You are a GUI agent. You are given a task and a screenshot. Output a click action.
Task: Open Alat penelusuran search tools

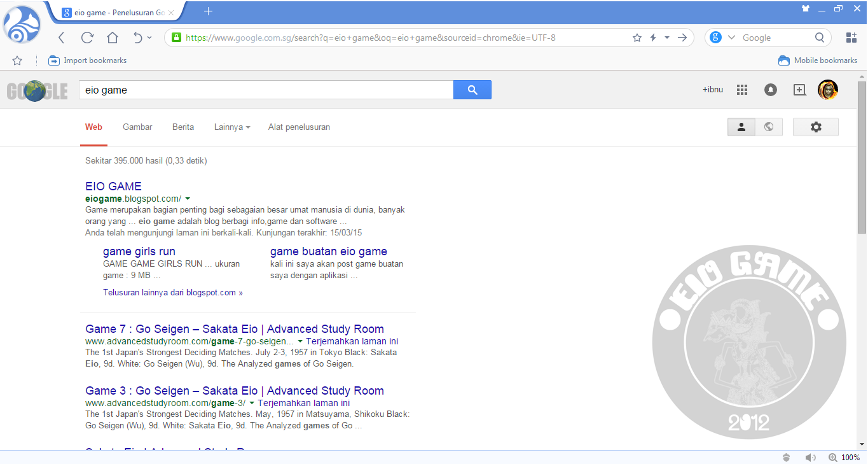tap(299, 127)
